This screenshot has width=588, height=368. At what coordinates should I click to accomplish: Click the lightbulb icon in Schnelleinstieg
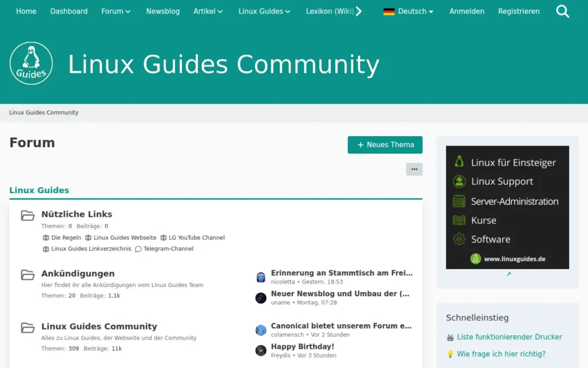click(x=450, y=354)
